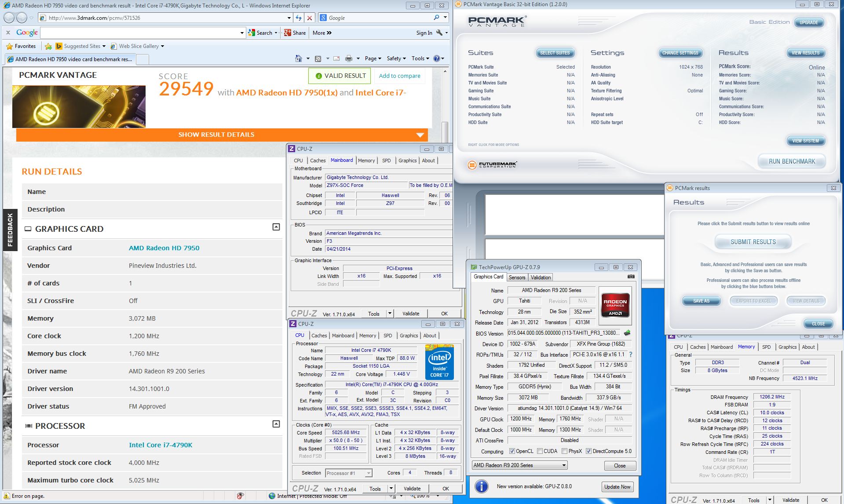Click the IE back navigation arrow
Image resolution: width=844 pixels, height=504 pixels.
9,18
